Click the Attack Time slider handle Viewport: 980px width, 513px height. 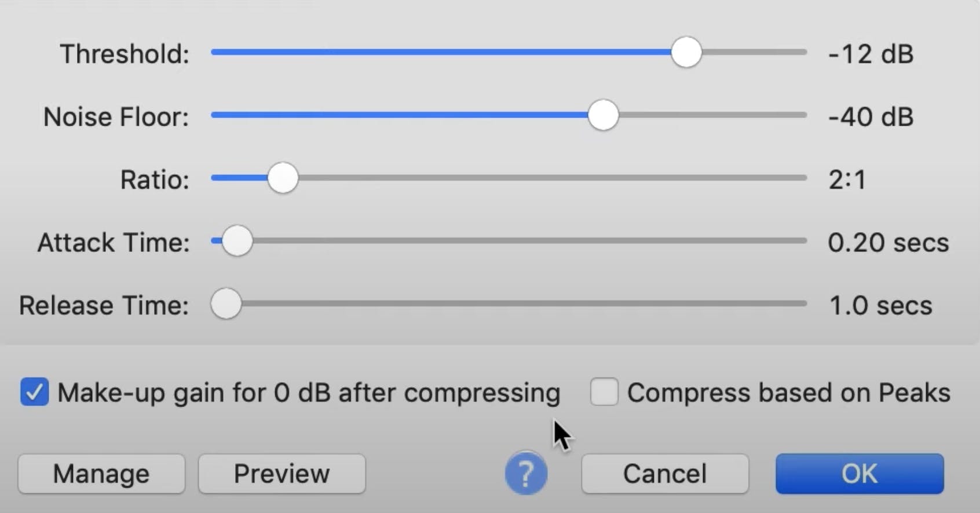tap(236, 240)
